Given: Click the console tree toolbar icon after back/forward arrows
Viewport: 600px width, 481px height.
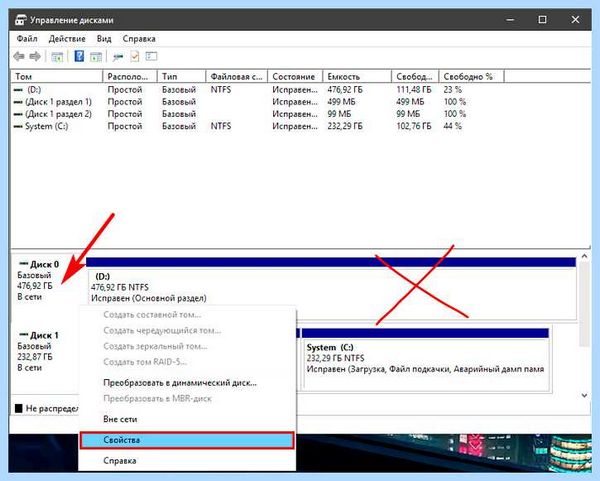Looking at the screenshot, I should [57, 57].
